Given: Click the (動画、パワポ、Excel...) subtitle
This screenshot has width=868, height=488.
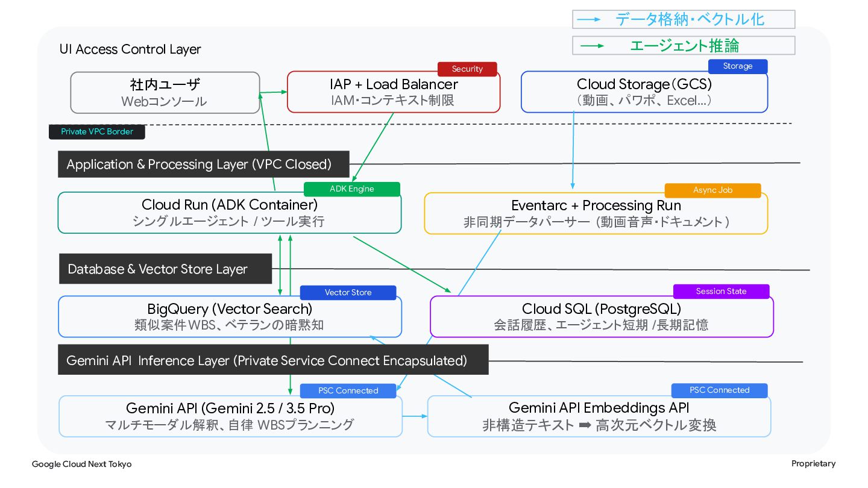Looking at the screenshot, I should [644, 101].
